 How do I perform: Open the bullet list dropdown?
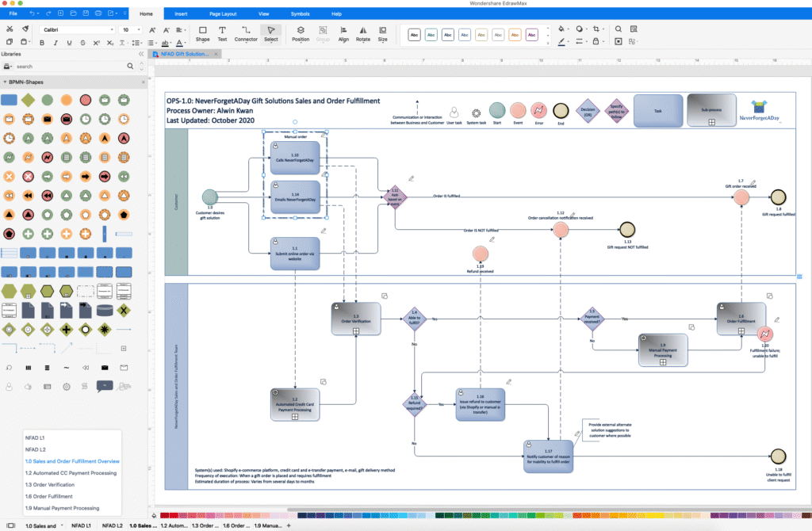click(151, 43)
